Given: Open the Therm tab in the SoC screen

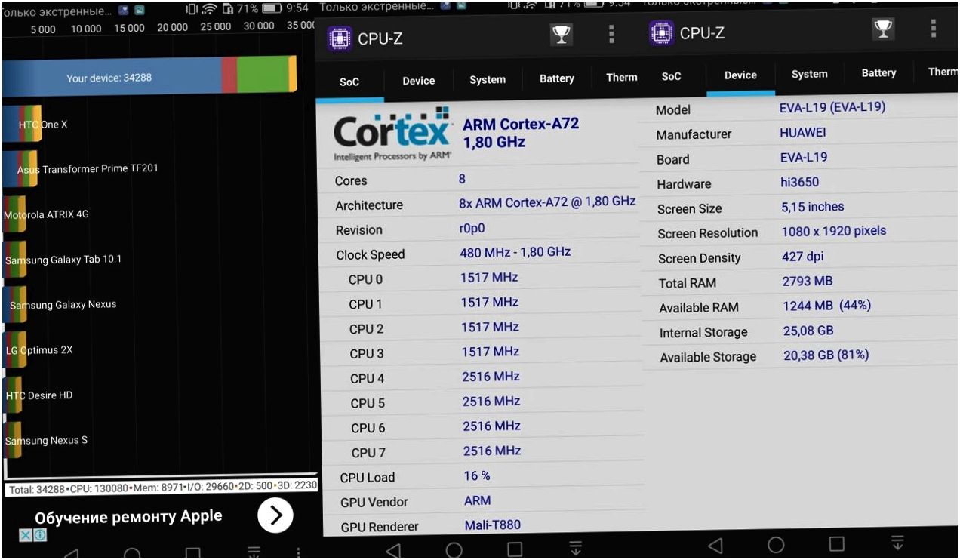Looking at the screenshot, I should coord(622,77).
